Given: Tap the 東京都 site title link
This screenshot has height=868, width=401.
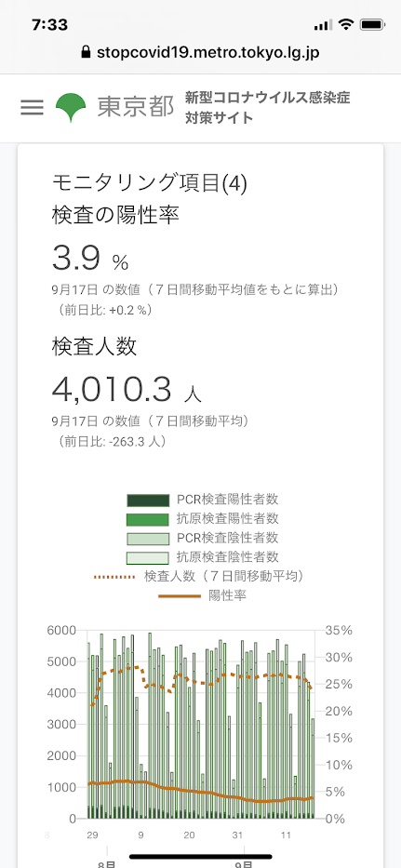Looking at the screenshot, I should coord(136,106).
